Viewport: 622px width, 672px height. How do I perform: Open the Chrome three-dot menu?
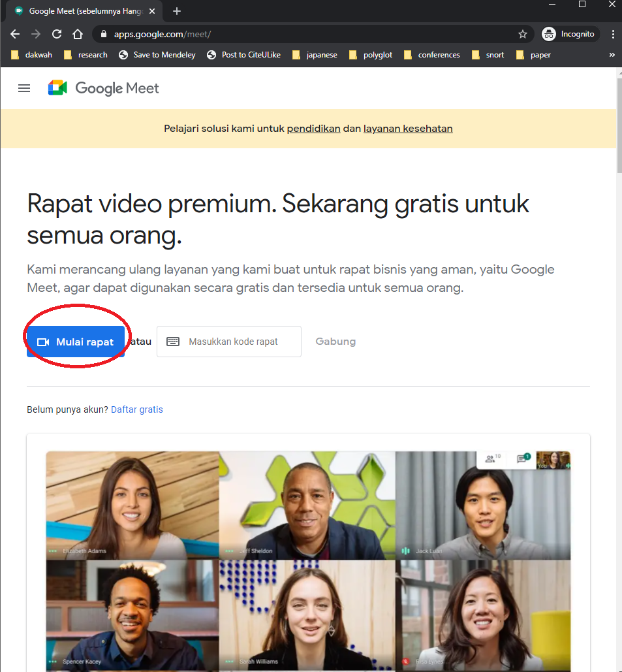[x=612, y=34]
